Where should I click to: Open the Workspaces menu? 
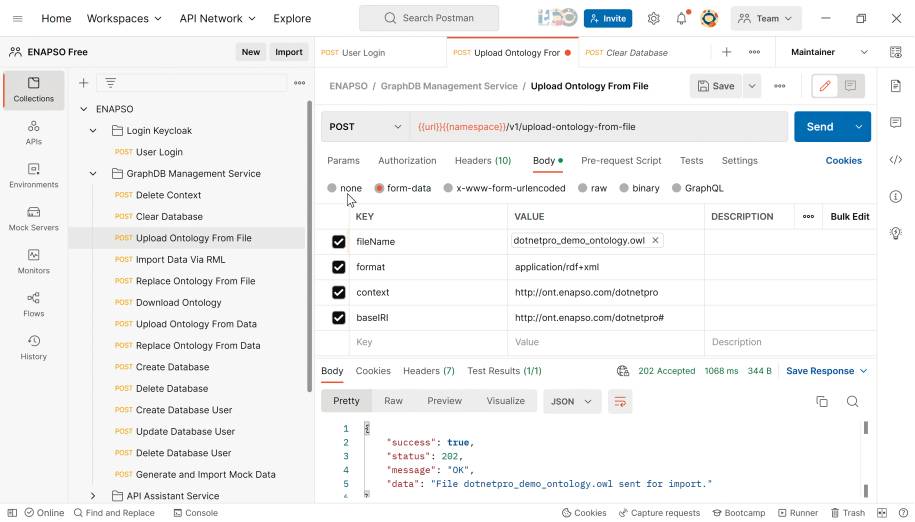coord(124,19)
